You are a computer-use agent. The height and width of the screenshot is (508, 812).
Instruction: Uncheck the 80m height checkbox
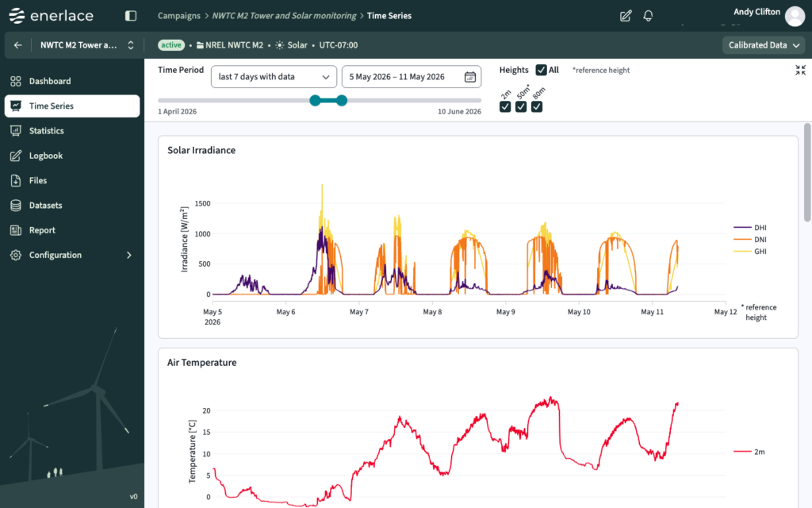tap(537, 107)
